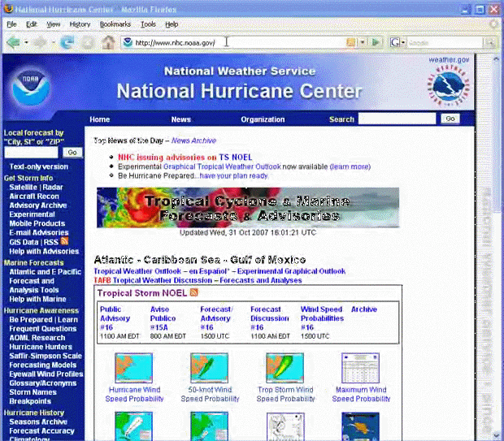This screenshot has width=504, height=441.
Task: Click the vertical scrollbar down arrow
Action: (497, 435)
